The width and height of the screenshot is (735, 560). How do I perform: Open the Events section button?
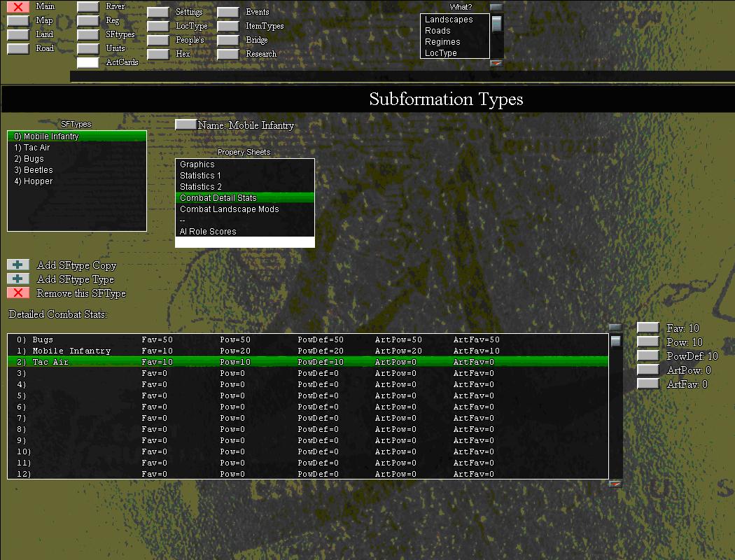pos(228,12)
